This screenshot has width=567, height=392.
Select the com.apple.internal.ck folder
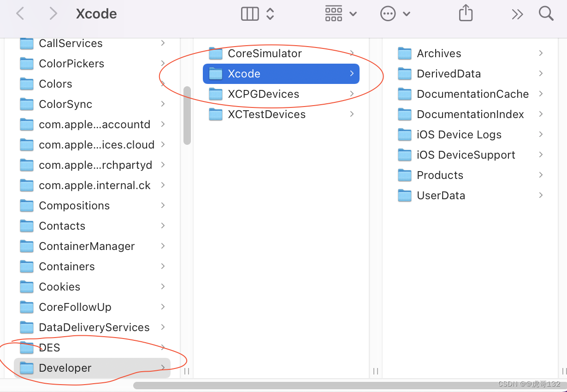pyautogui.click(x=92, y=185)
